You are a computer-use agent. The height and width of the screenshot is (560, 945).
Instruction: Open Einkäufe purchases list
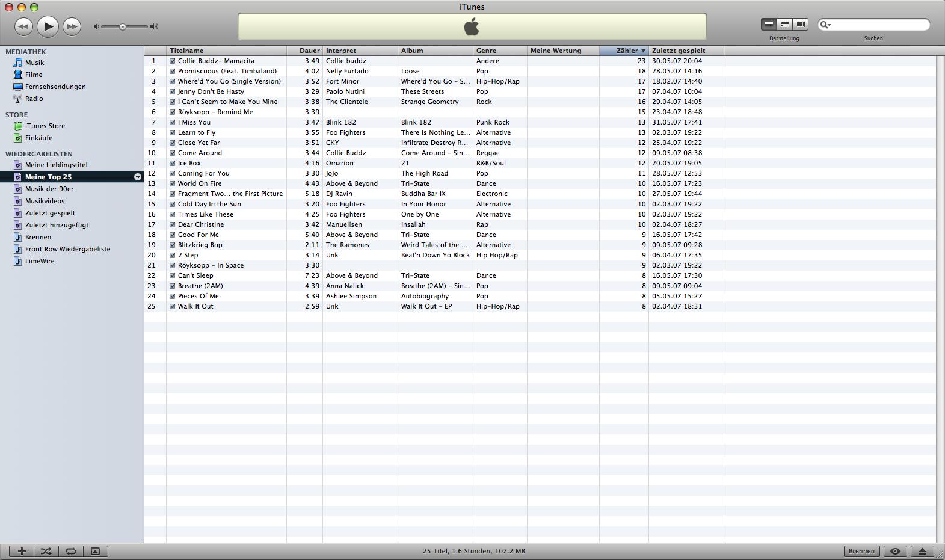(38, 138)
